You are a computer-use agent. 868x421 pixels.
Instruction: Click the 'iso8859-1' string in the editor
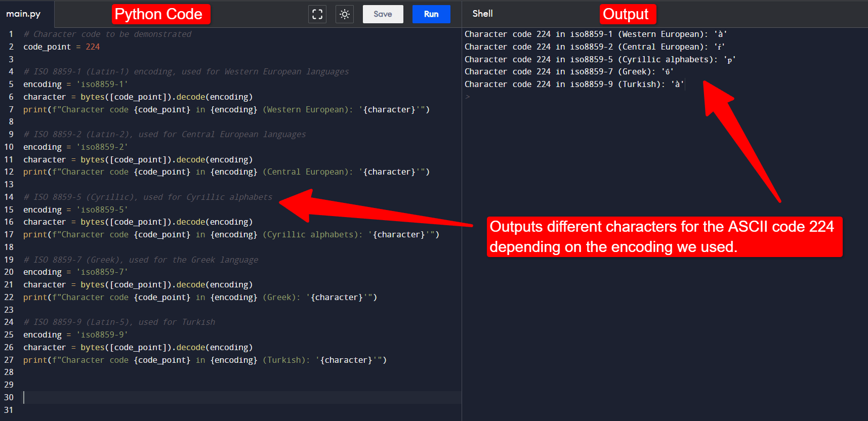pos(102,84)
